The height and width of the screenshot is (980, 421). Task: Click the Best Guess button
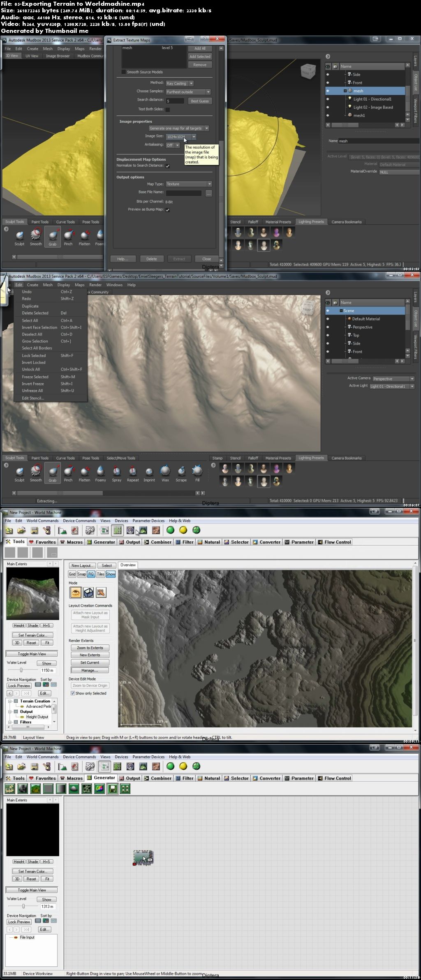[x=200, y=101]
